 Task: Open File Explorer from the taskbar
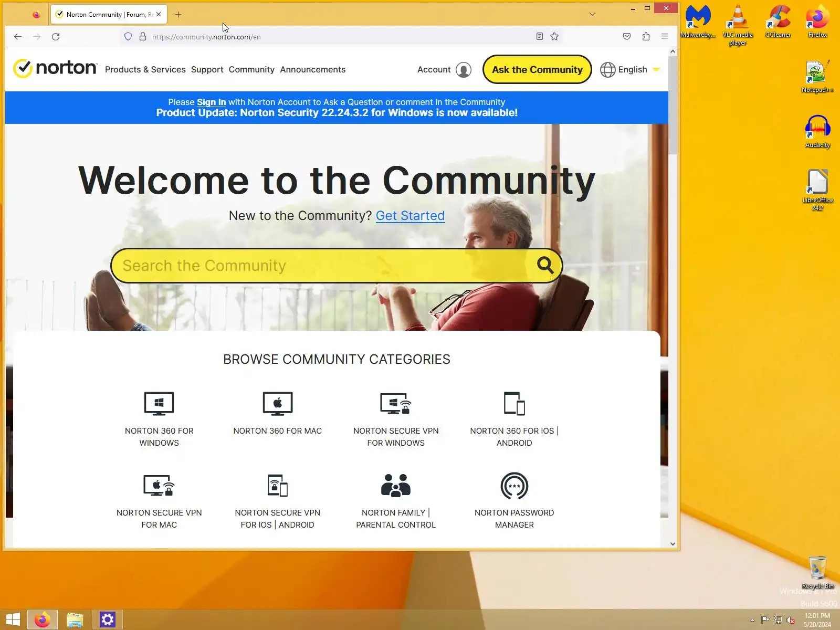(x=75, y=619)
